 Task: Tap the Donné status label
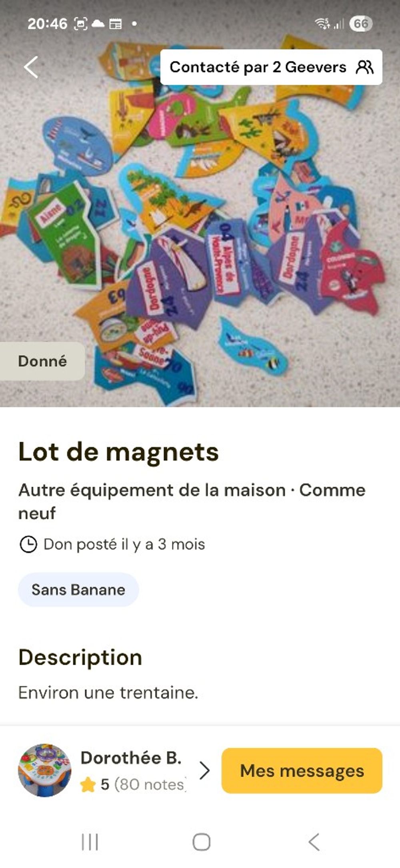[x=42, y=361]
